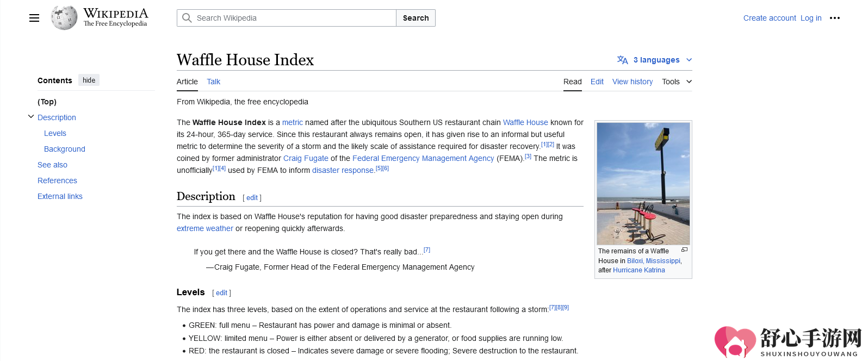Image resolution: width=868 pixels, height=361 pixels.
Task: Jump to (Top) in contents
Action: click(47, 102)
